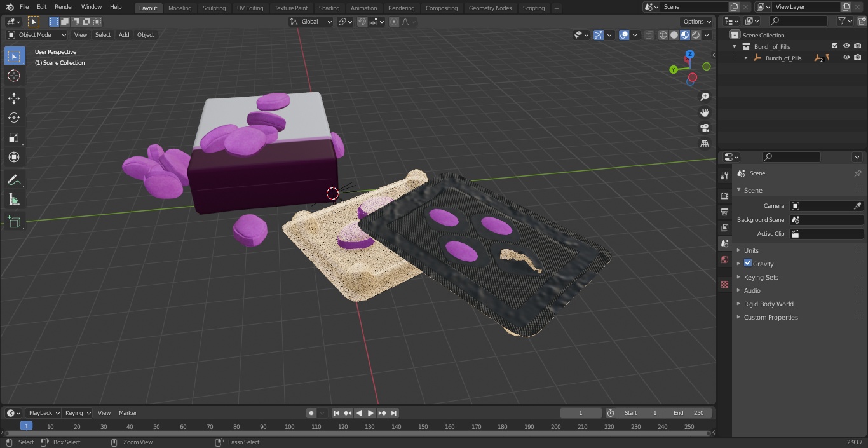
Task: Click the outliner search field
Action: 798,21
